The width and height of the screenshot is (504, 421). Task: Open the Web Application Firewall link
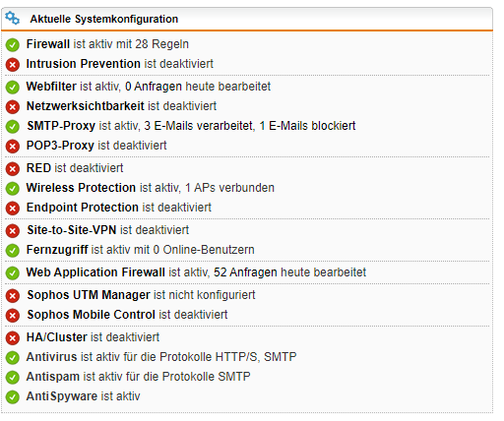(95, 272)
